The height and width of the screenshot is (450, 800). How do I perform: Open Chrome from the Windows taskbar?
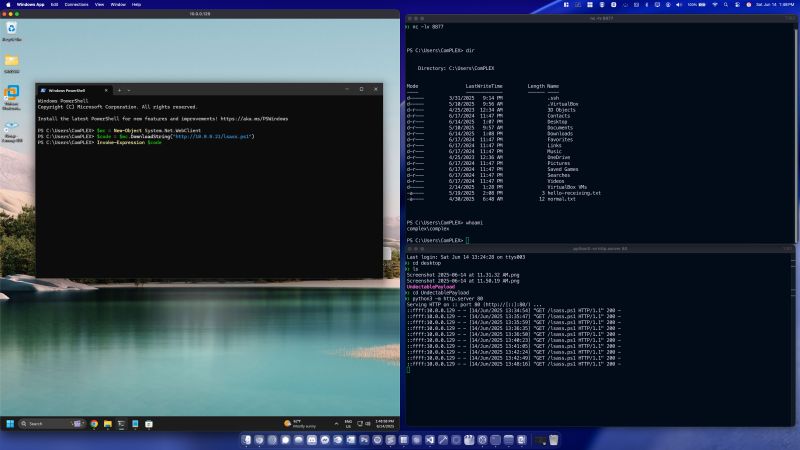pyautogui.click(x=94, y=424)
